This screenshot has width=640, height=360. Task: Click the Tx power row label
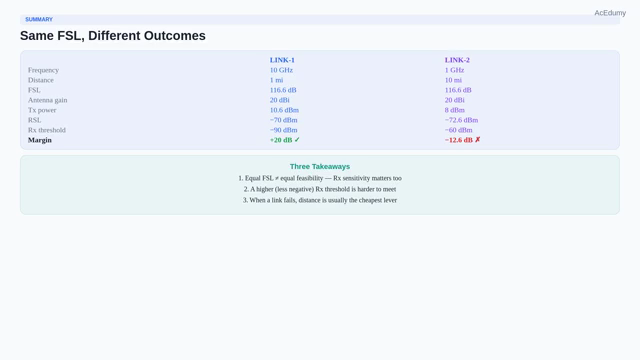pos(42,110)
